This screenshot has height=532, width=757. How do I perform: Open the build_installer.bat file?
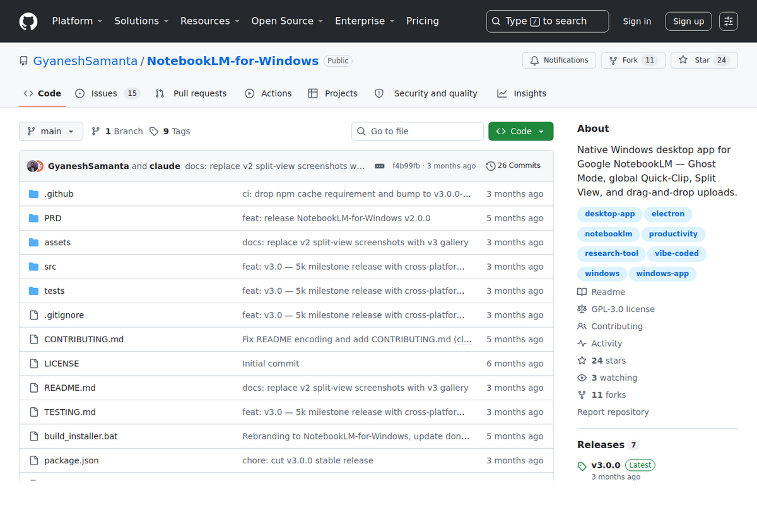81,437
